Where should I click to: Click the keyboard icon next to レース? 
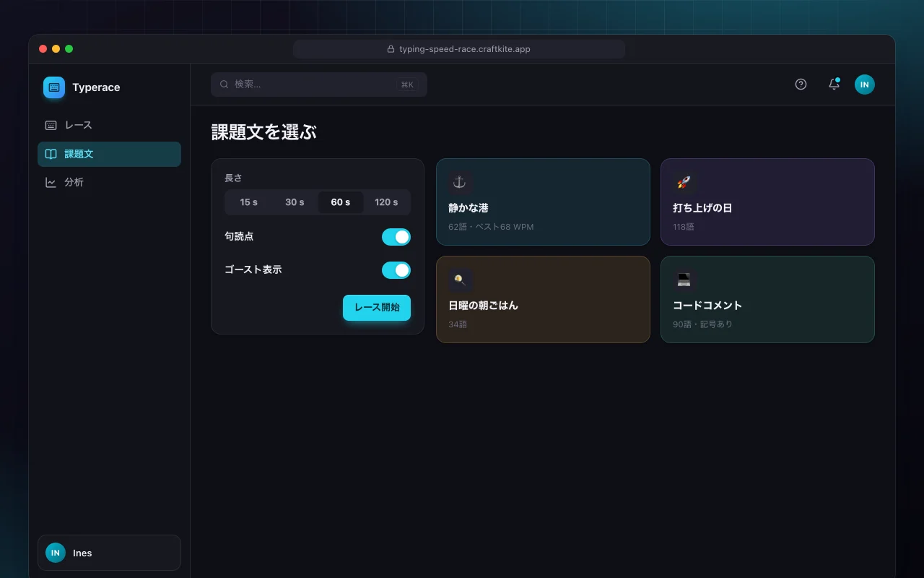click(x=51, y=125)
